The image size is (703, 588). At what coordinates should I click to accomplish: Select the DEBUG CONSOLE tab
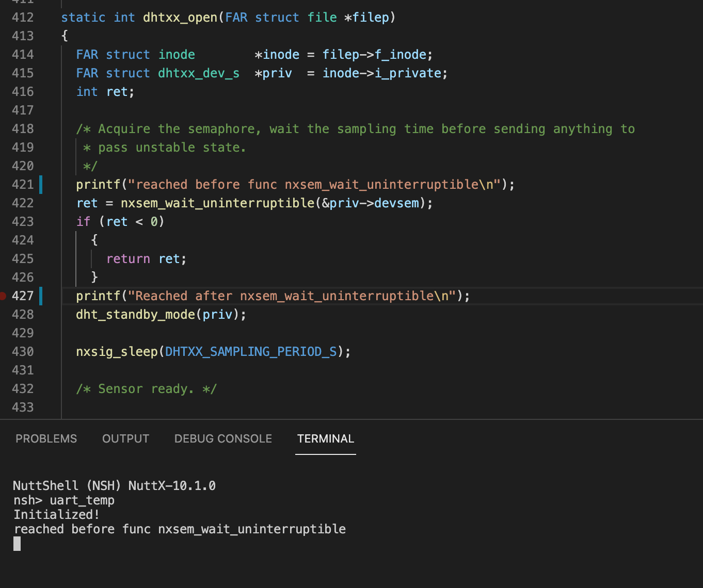(223, 438)
